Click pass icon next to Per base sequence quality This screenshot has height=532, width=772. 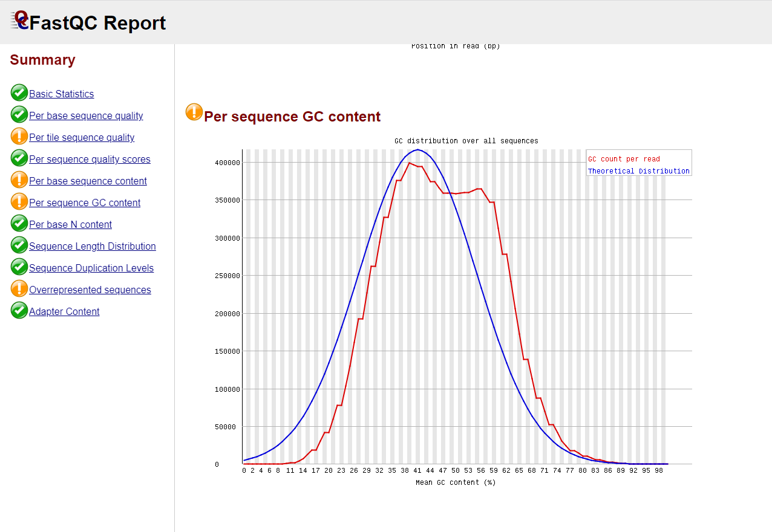pyautogui.click(x=19, y=115)
